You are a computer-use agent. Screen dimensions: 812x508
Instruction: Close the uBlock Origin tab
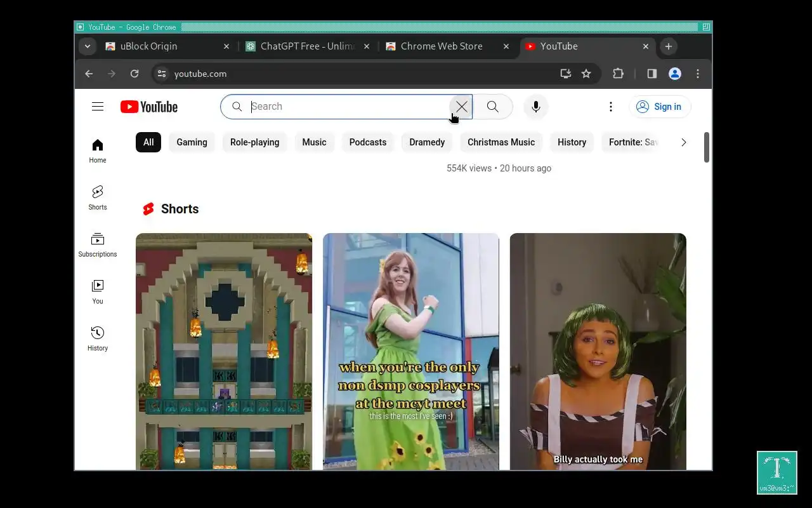coord(226,46)
